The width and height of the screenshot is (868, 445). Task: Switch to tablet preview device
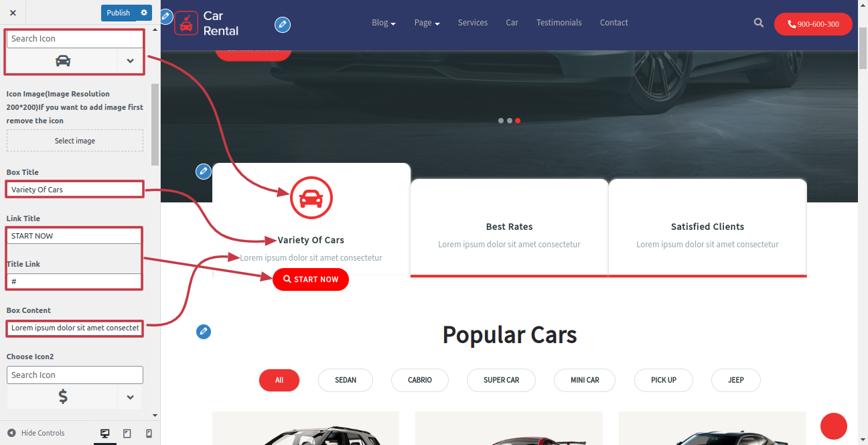click(x=127, y=434)
